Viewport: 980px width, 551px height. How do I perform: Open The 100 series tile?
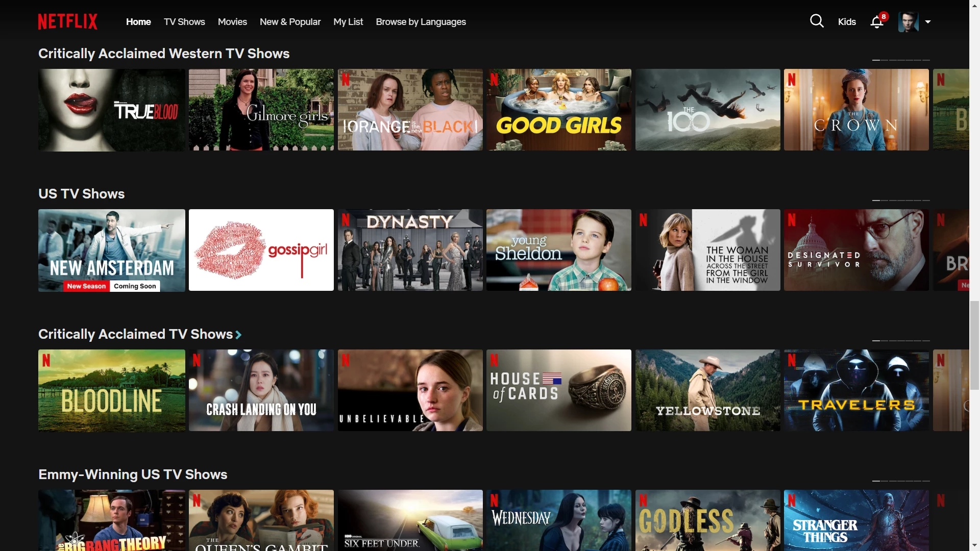[708, 110]
